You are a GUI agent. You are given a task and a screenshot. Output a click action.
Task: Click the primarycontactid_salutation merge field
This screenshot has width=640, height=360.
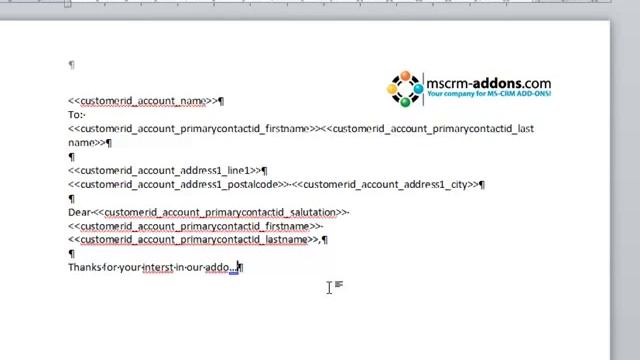[x=220, y=212]
